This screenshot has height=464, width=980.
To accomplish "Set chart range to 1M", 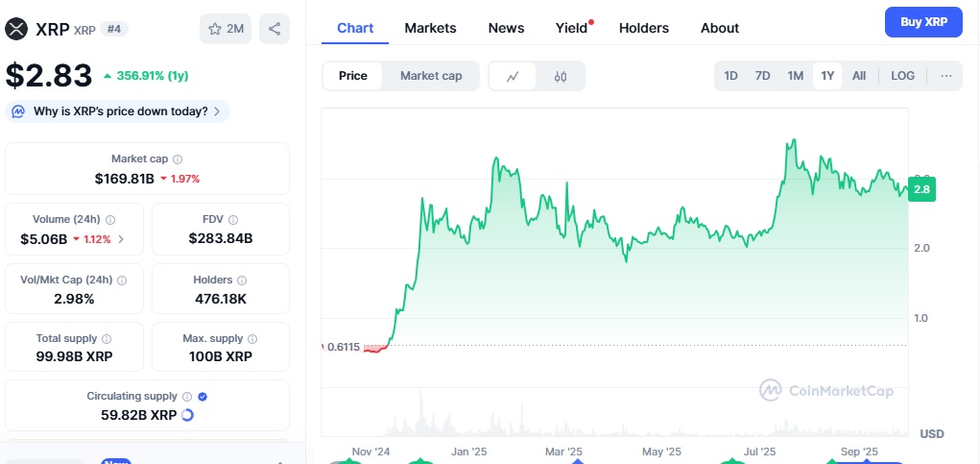I will pyautogui.click(x=795, y=76).
